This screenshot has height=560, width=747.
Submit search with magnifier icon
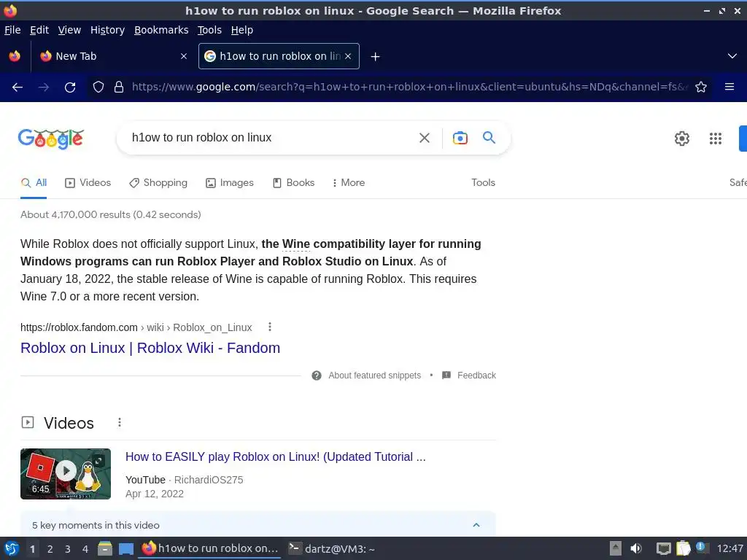pos(489,138)
